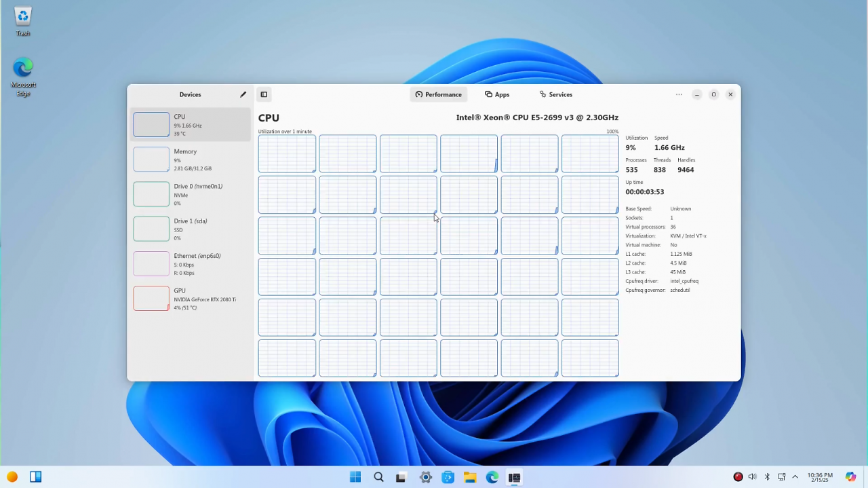This screenshot has height=488, width=868.
Task: Click the CPU mini graph thumbnail
Action: point(151,125)
